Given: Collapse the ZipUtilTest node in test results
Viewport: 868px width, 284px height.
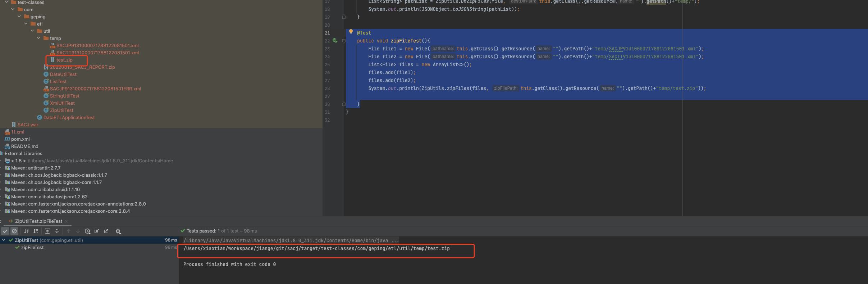Looking at the screenshot, I should (x=4, y=240).
